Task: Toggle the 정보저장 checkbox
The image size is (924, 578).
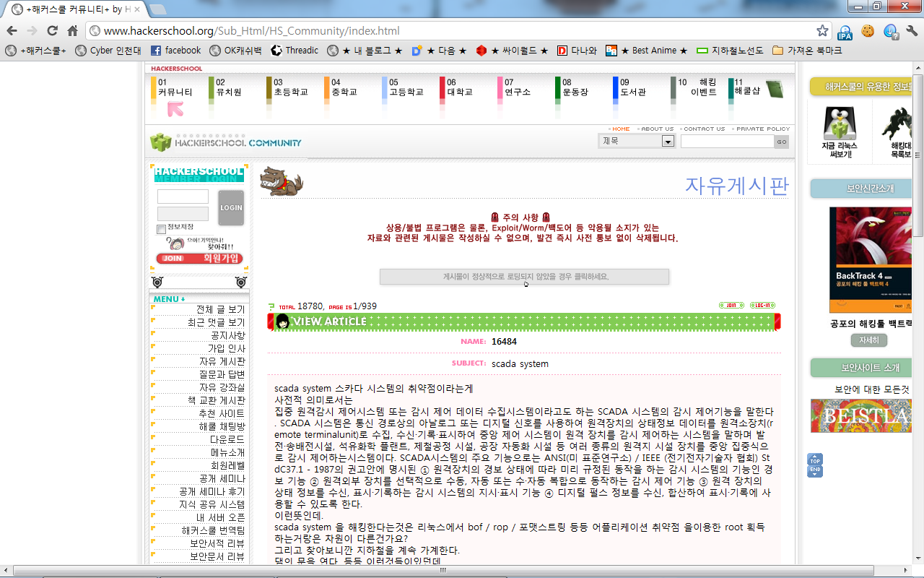Action: click(162, 229)
